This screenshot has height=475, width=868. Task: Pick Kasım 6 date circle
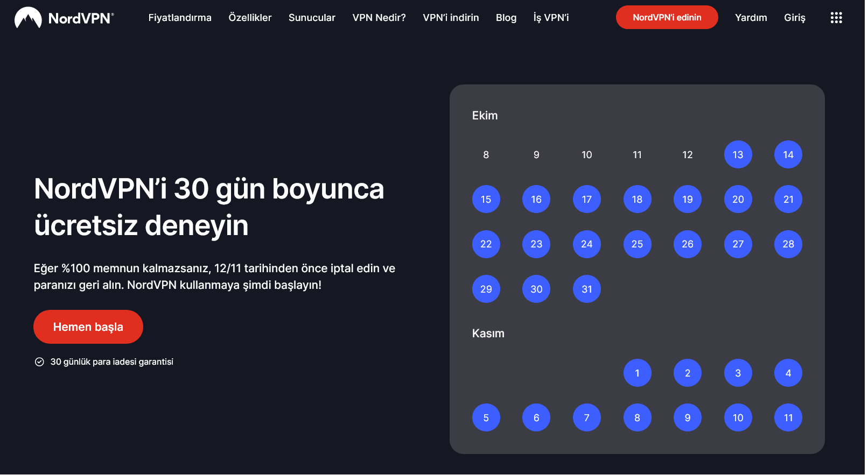click(536, 418)
